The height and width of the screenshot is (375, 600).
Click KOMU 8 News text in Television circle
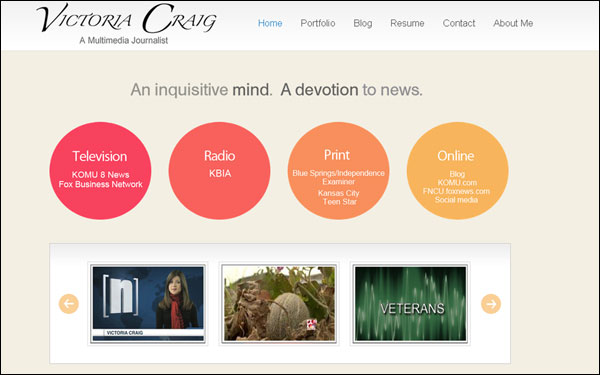point(101,175)
